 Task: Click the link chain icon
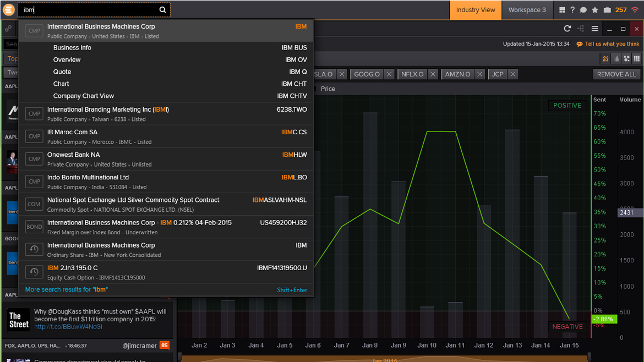[8, 29]
